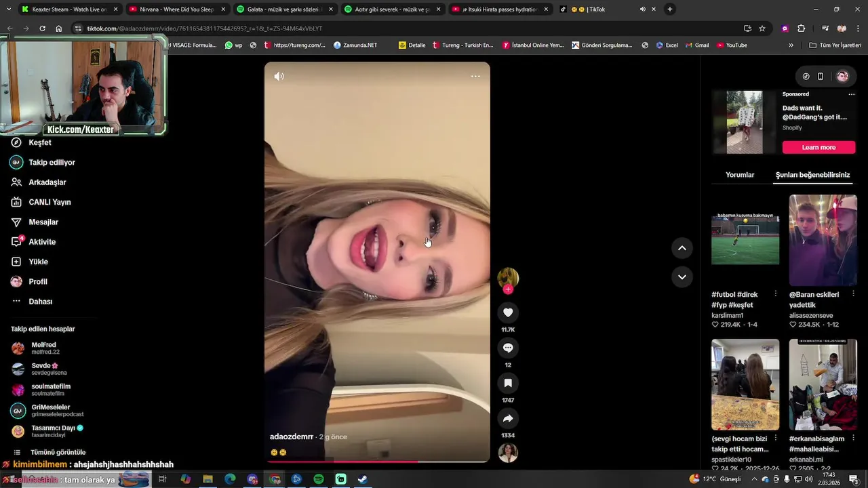
Task: Switch to Acıtır gibi severek tab
Action: click(392, 9)
